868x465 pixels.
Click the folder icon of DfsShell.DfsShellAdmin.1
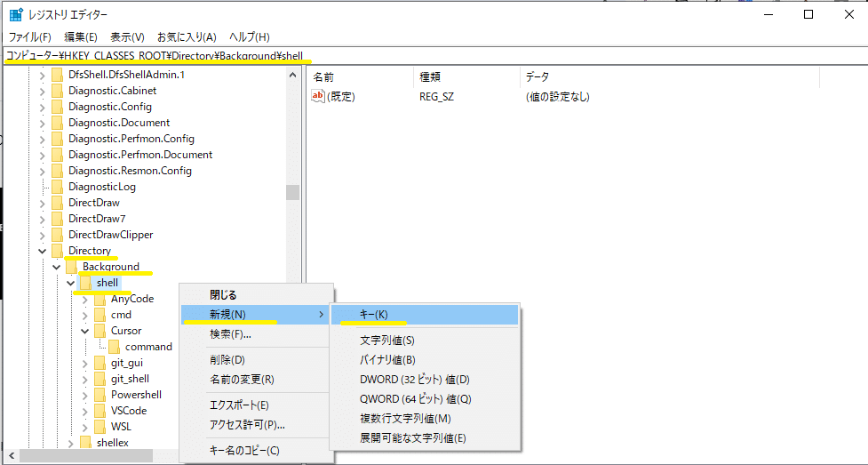[57, 75]
